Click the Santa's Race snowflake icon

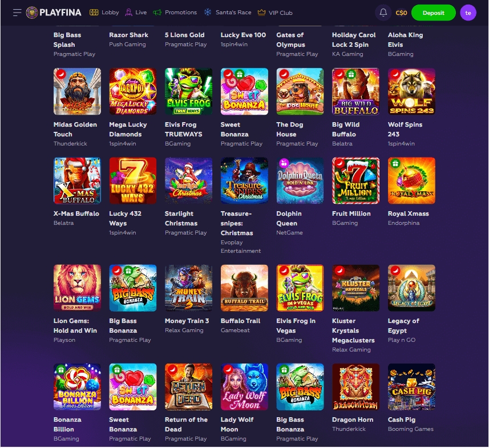pos(208,13)
